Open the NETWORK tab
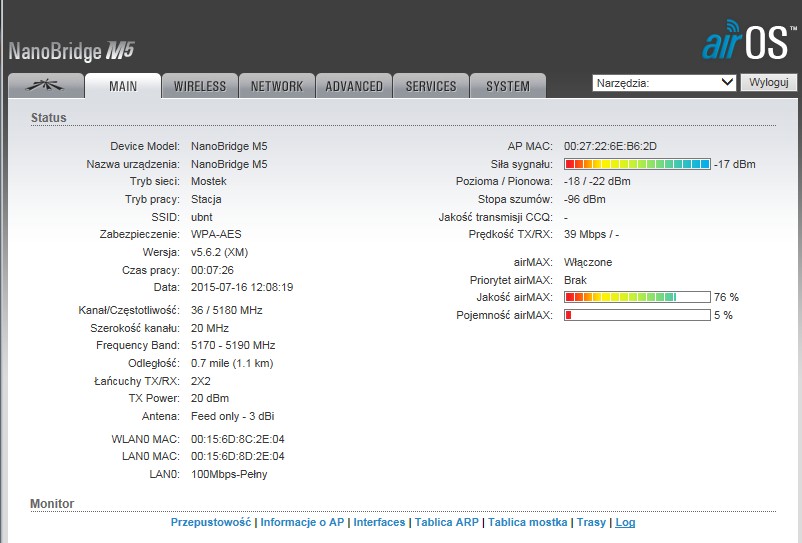Viewport: 802px width, 543px height. point(277,86)
